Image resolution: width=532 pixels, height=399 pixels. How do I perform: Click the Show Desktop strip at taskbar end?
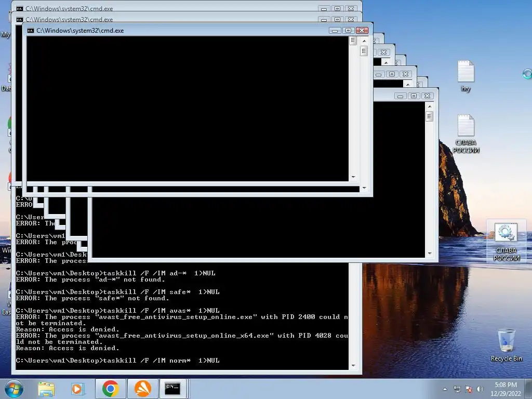click(x=528, y=389)
